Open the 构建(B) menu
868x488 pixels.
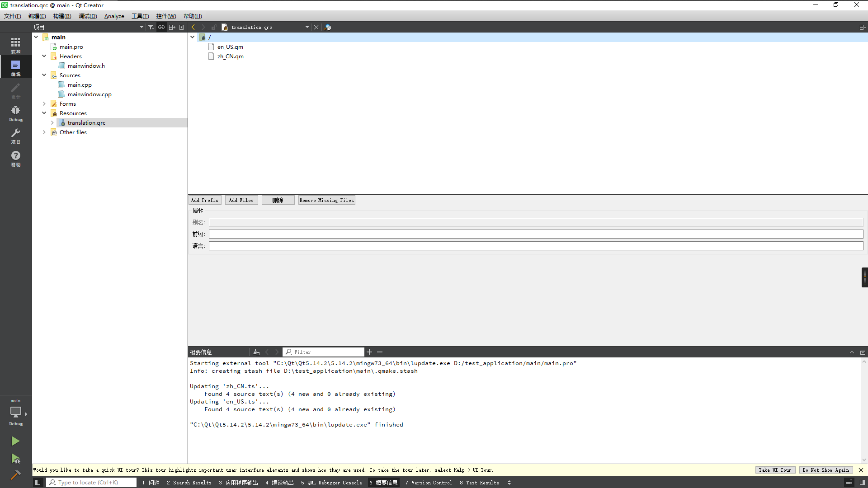tap(62, 16)
